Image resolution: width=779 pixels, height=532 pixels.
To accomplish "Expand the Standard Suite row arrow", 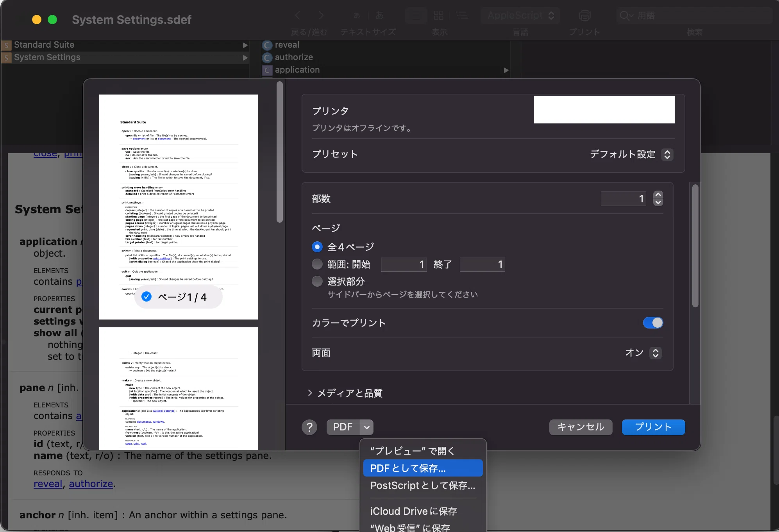I will [245, 45].
